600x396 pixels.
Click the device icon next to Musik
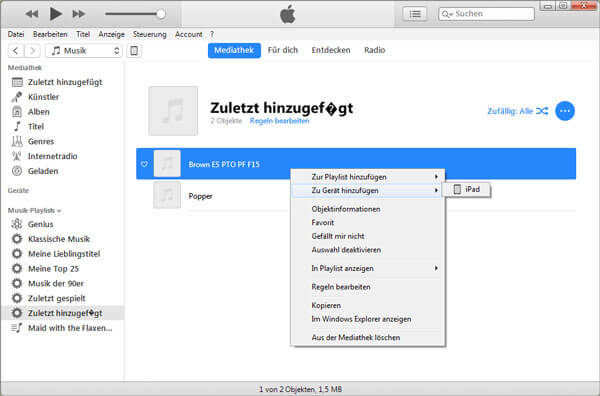click(x=134, y=51)
